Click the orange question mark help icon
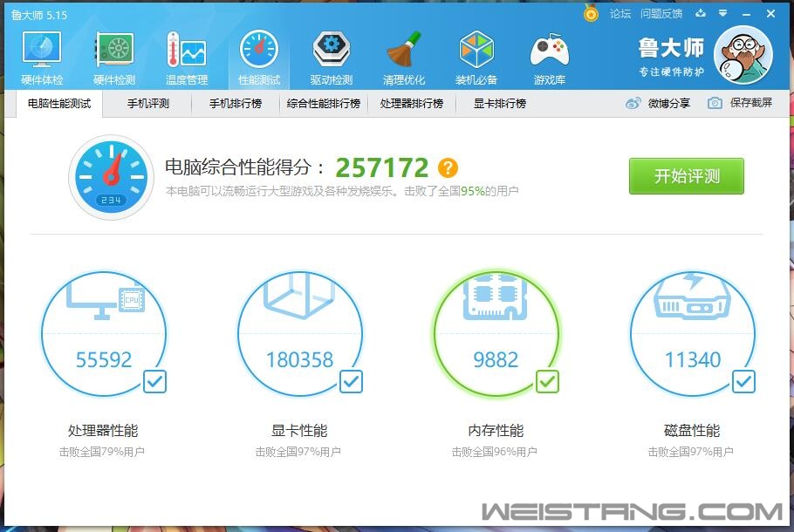Screen dimensions: 794x532 tap(448, 167)
